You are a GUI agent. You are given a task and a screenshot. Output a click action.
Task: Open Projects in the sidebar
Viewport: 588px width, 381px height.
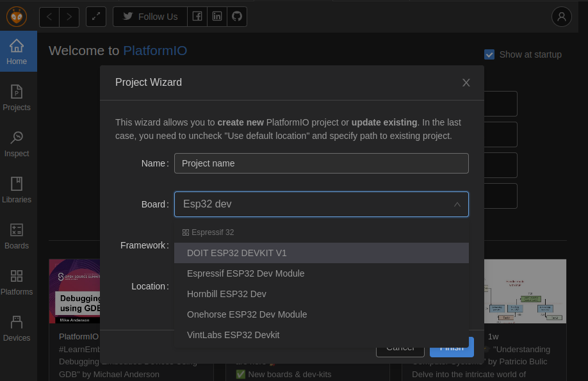coord(17,97)
